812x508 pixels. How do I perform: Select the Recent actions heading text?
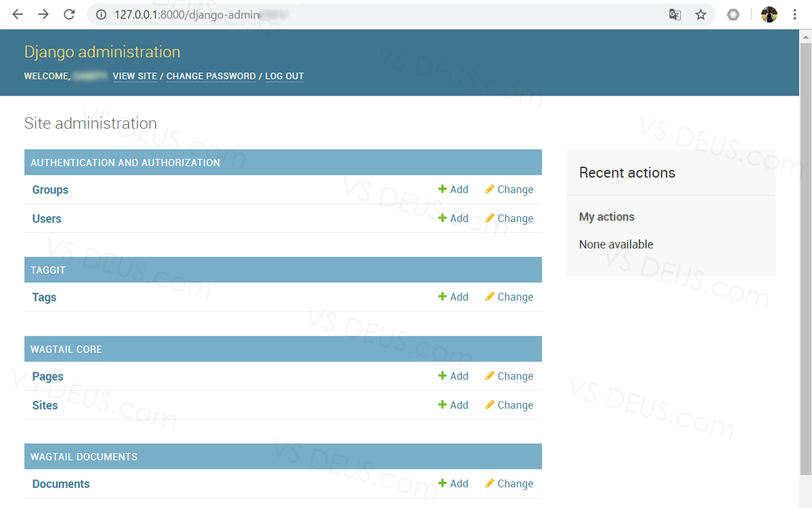click(x=627, y=173)
